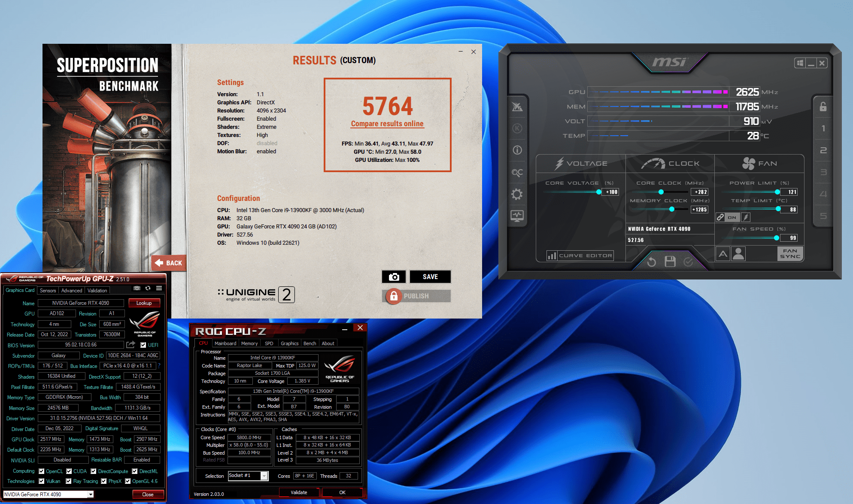This screenshot has height=504, width=853.
Task: Click the BIOS share export icon
Action: point(131,345)
